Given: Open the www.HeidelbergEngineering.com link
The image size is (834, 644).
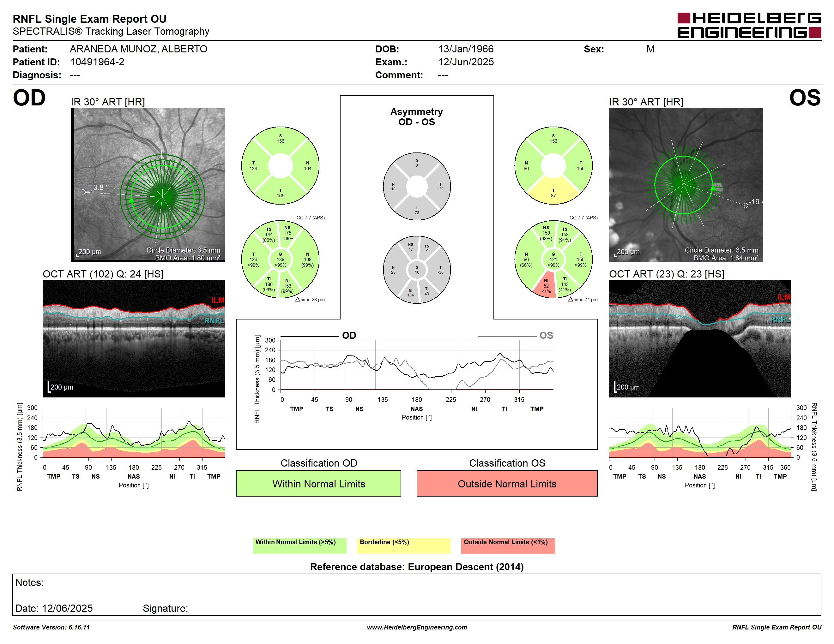Looking at the screenshot, I should [x=417, y=627].
